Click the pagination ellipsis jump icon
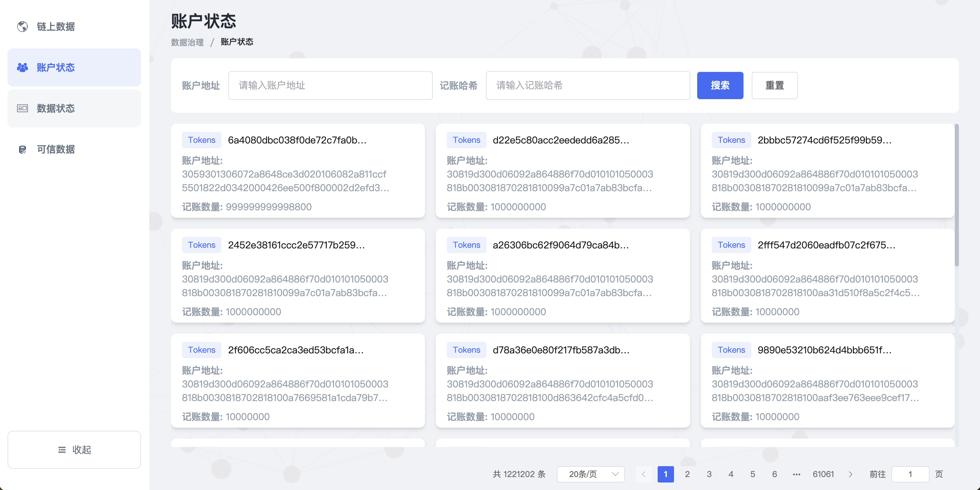 point(796,474)
